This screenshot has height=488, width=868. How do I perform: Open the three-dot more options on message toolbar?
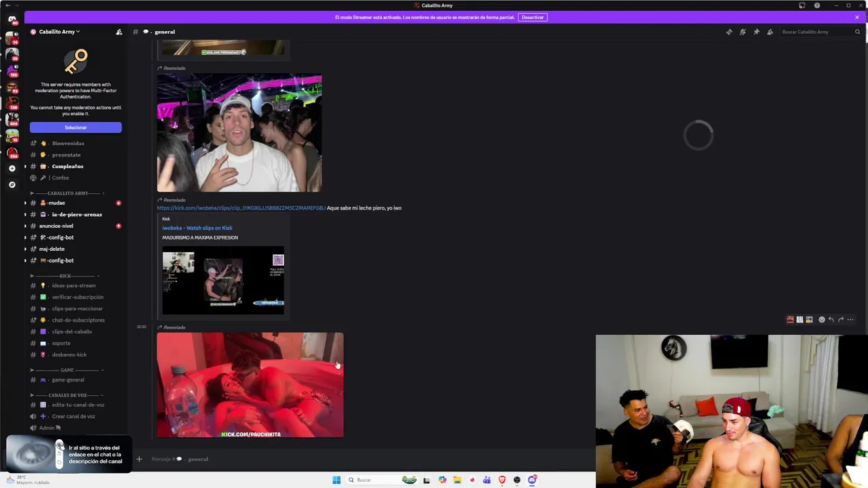coord(850,319)
